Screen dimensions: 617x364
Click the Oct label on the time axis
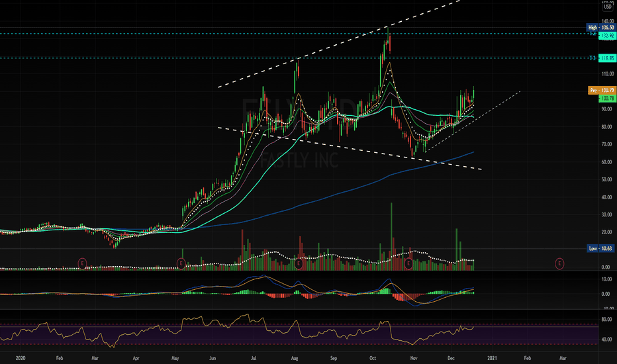(373, 358)
